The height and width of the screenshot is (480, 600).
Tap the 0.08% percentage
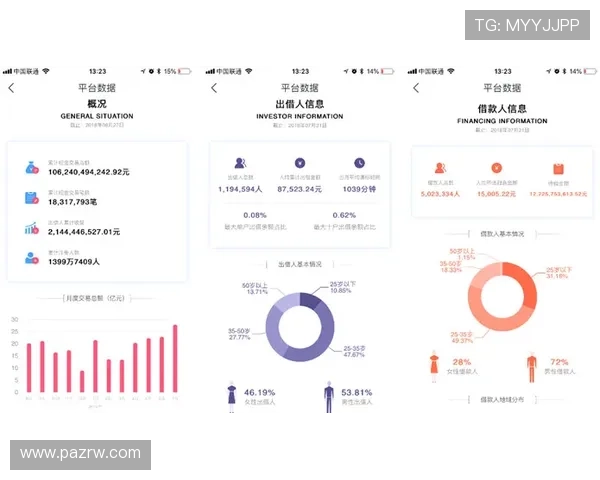[255, 215]
